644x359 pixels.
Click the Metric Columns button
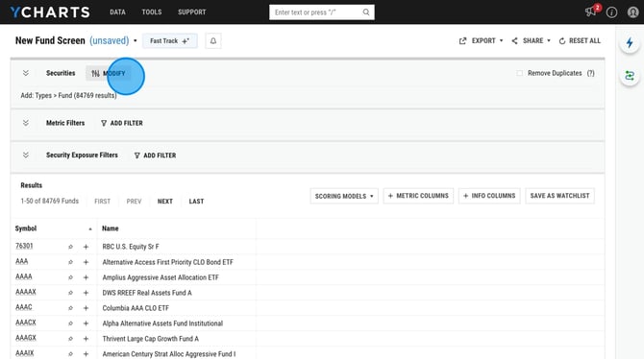tap(418, 196)
